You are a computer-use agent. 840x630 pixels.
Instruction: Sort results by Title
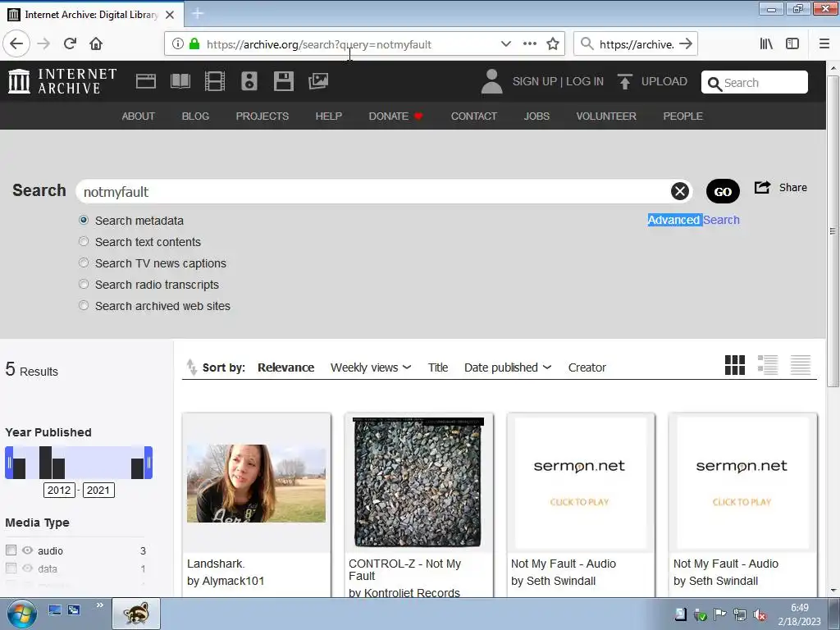coord(438,367)
